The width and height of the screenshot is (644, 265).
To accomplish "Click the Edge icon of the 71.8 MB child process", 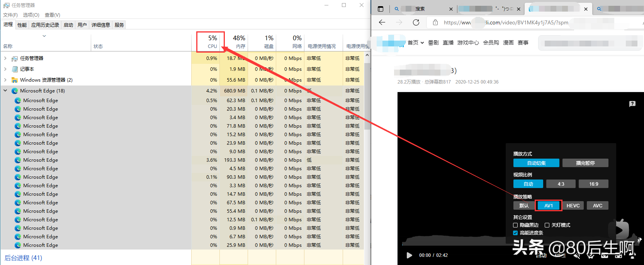I will click(x=18, y=126).
